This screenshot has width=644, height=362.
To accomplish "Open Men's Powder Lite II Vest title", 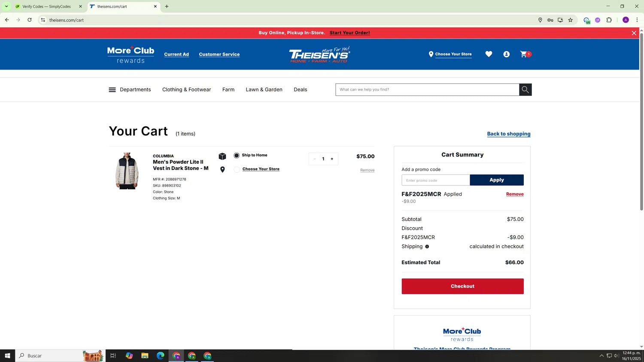I will click(181, 165).
